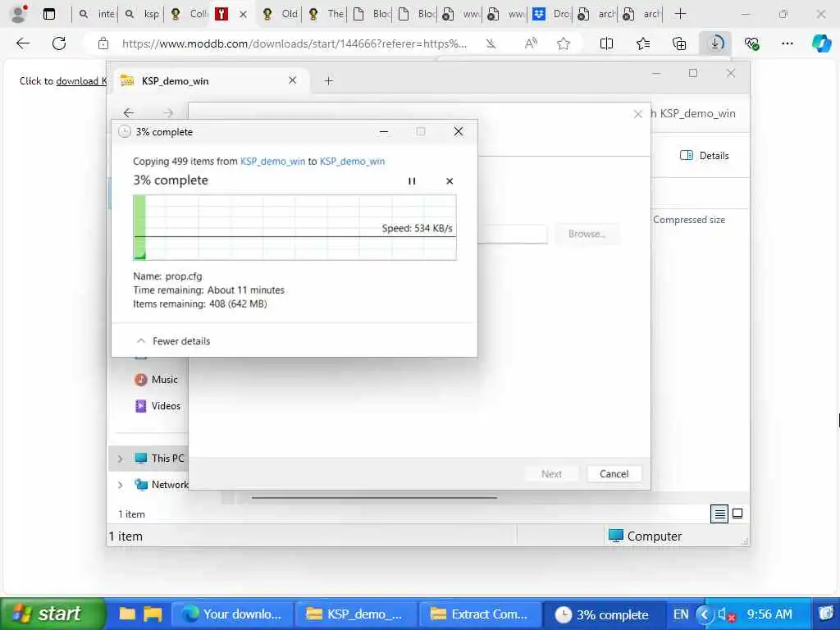Expand the Network tree node
840x630 pixels.
click(x=120, y=485)
